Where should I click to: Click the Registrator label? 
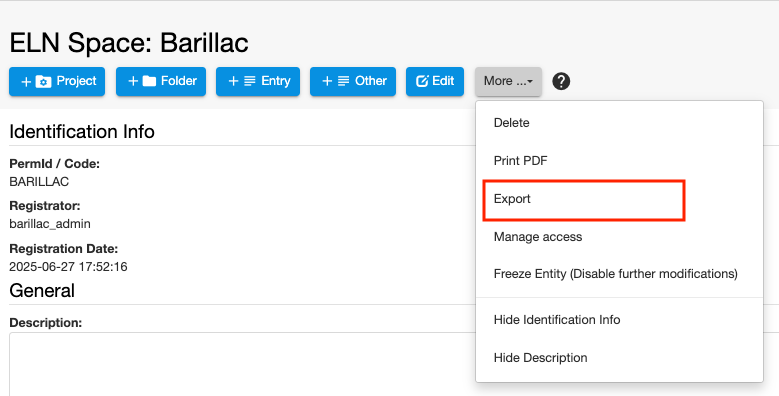[45, 206]
